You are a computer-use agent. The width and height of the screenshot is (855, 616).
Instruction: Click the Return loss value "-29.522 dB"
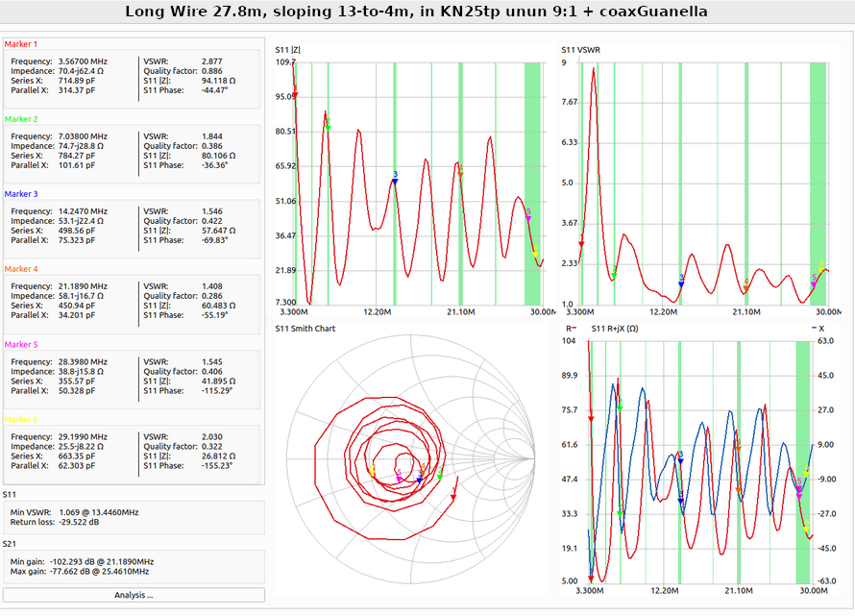pyautogui.click(x=81, y=522)
